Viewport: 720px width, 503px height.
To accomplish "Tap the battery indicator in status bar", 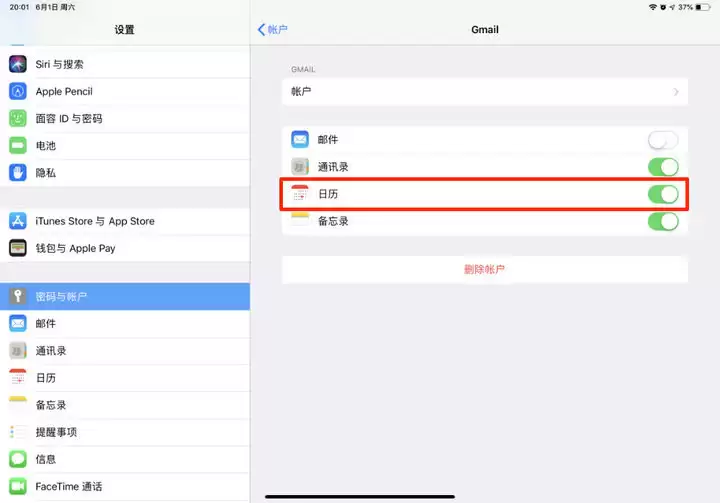I will (x=703, y=7).
